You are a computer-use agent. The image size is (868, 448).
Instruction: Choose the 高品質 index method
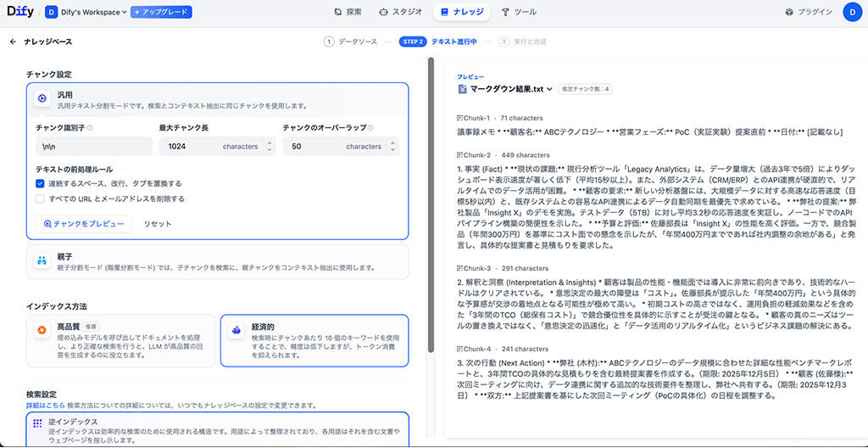pyautogui.click(x=120, y=340)
